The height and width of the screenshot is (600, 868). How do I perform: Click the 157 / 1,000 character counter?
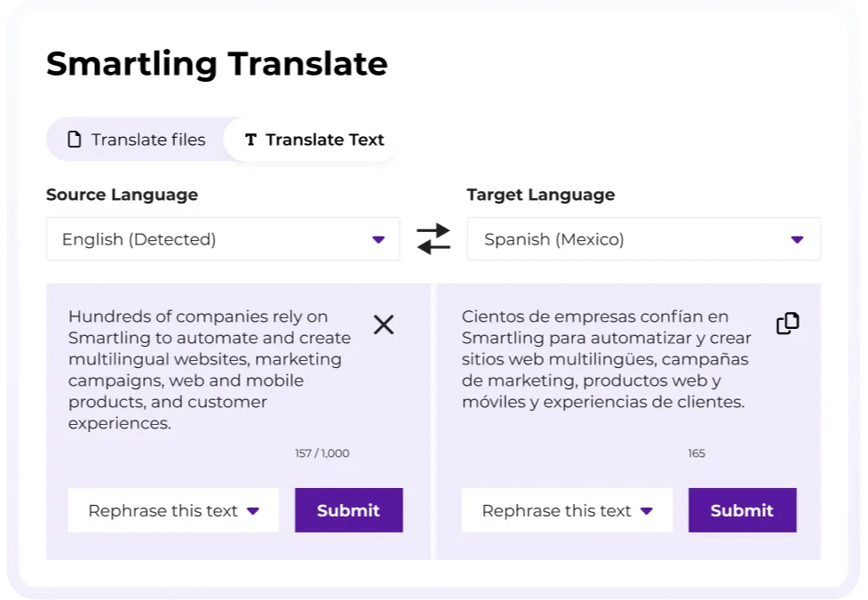coord(323,453)
